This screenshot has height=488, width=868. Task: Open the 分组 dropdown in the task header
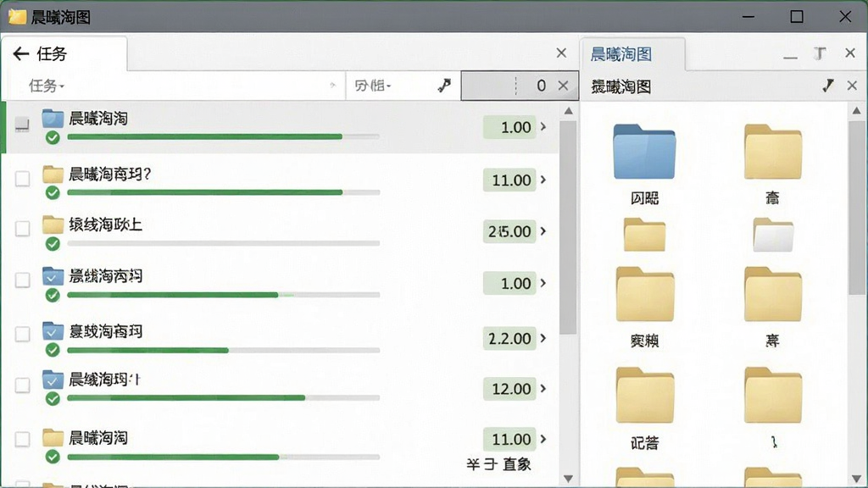click(x=373, y=86)
